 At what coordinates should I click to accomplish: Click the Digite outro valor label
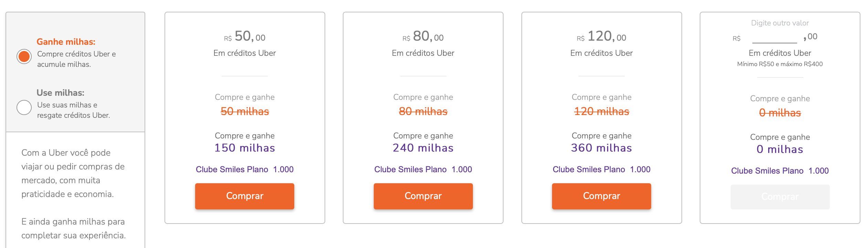point(780,23)
